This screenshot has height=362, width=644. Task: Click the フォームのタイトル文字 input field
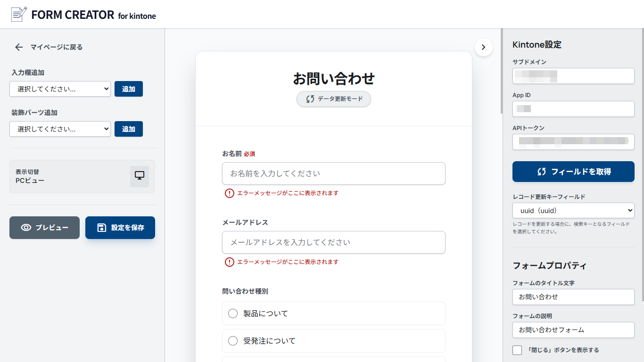tap(573, 297)
